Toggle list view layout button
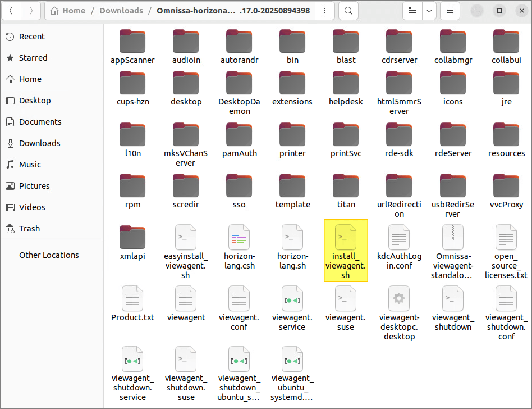The height and width of the screenshot is (409, 532). point(412,11)
